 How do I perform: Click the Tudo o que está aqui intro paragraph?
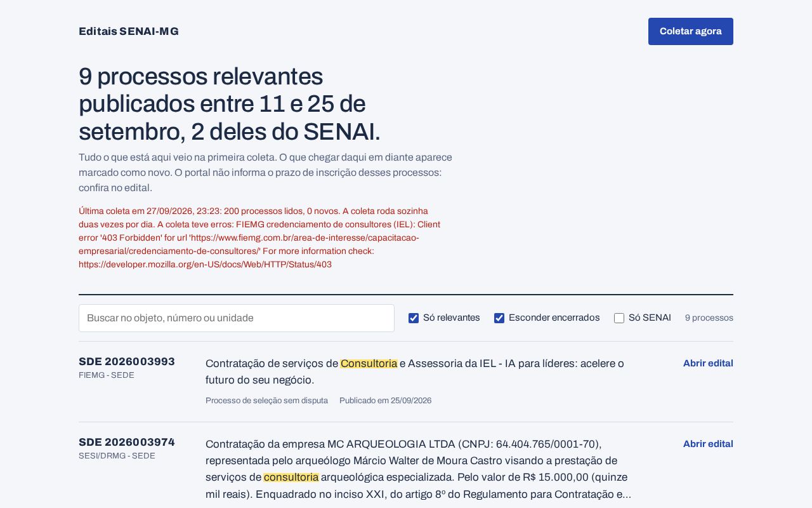266,173
